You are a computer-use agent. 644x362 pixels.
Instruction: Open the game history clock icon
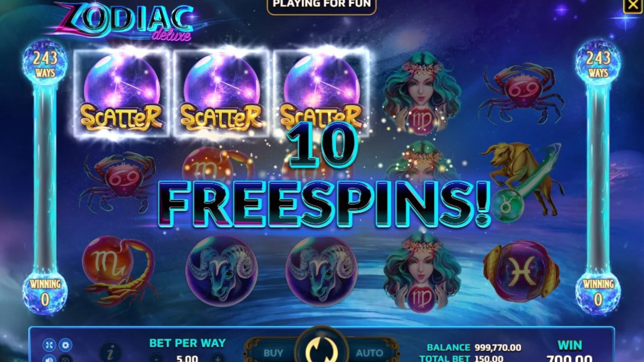click(x=65, y=359)
